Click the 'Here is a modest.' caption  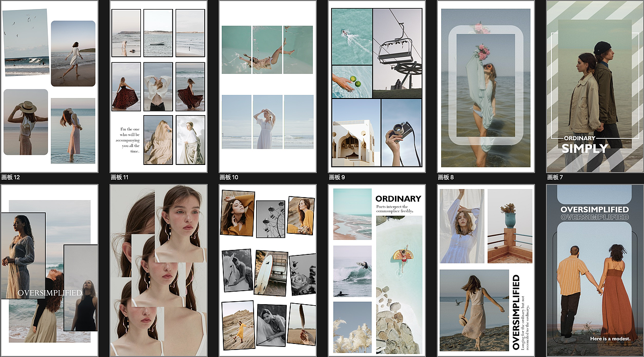[x=610, y=339]
